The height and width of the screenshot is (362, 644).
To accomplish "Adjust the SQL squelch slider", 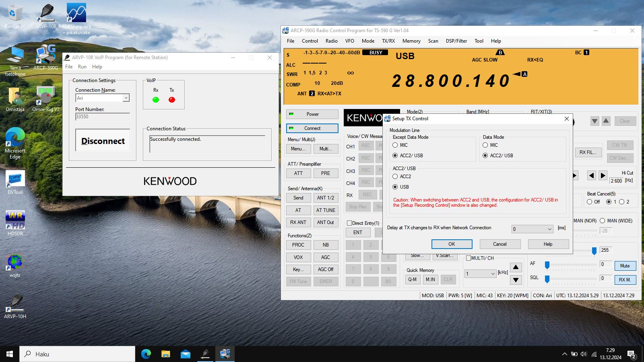I will [x=547, y=279].
